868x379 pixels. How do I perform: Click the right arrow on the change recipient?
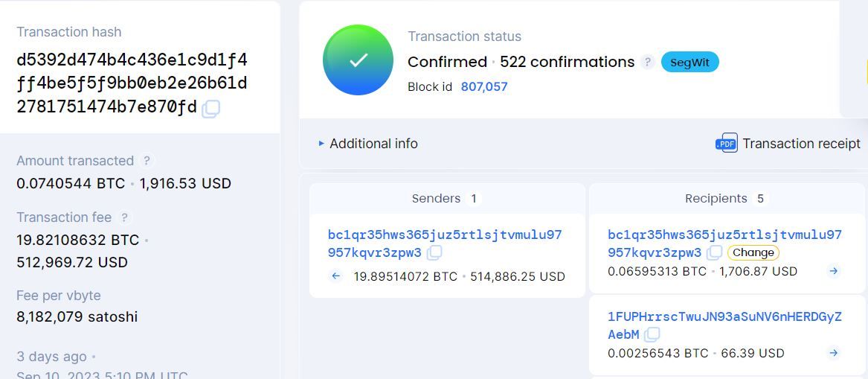[834, 271]
